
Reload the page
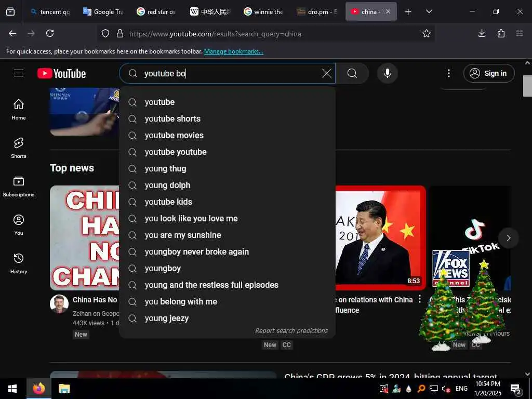tap(50, 33)
